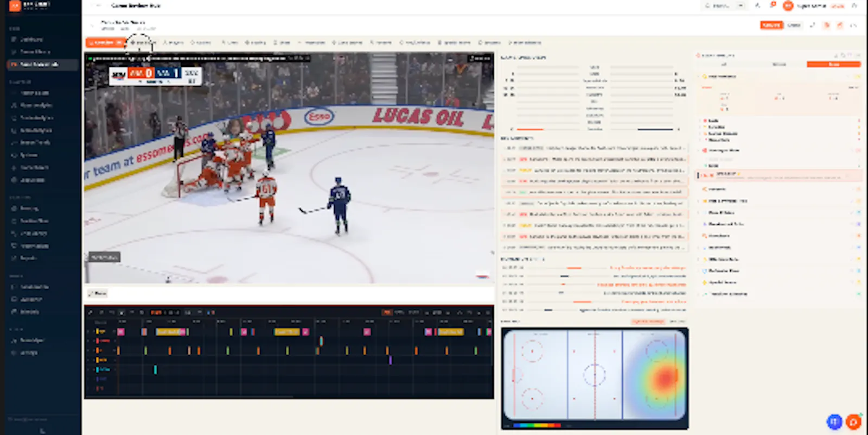
Task: Click the small button just below the video's left edge
Action: click(x=98, y=293)
